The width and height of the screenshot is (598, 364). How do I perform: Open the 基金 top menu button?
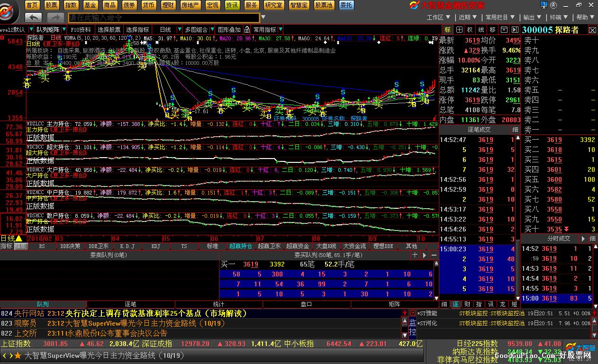[x=90, y=5]
